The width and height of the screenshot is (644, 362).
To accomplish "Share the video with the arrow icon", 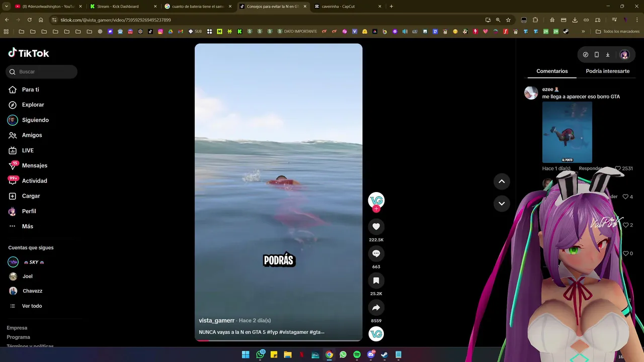I will pyautogui.click(x=376, y=308).
